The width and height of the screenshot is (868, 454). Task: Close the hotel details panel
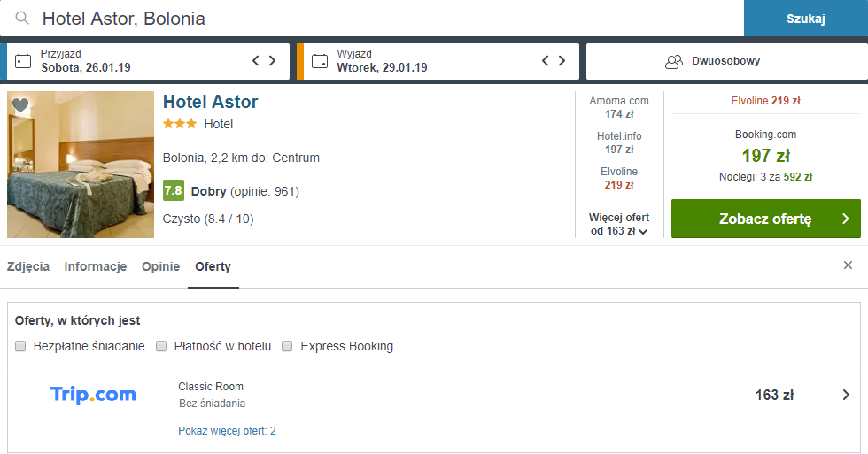point(848,265)
